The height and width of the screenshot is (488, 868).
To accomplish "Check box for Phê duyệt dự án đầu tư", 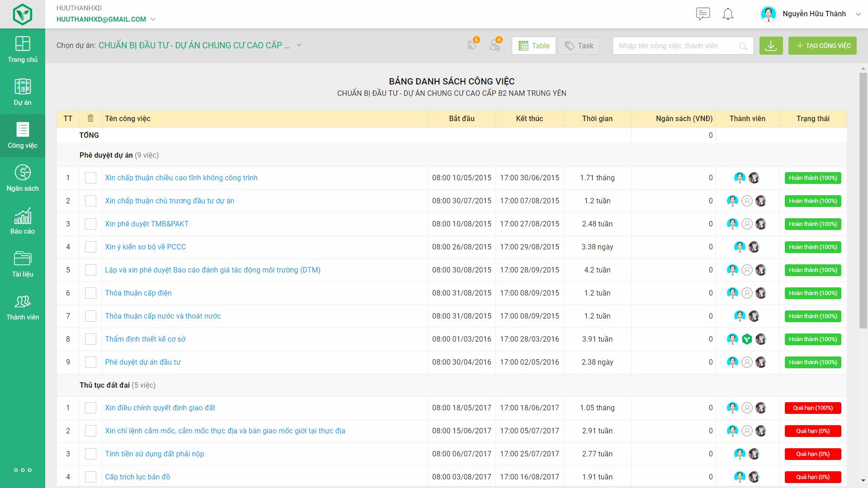I will [90, 362].
